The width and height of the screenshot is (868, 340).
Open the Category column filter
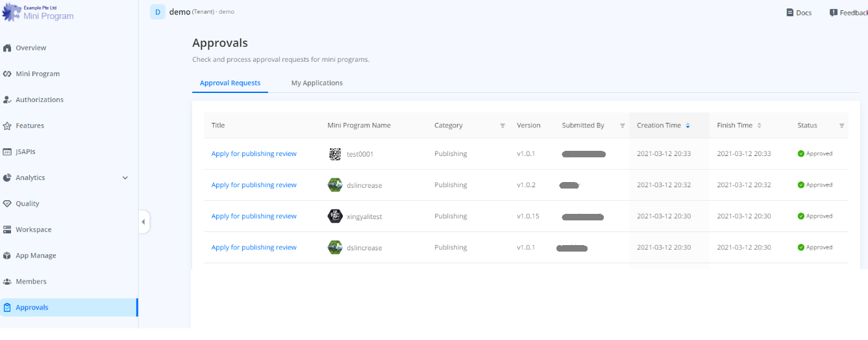pos(502,126)
